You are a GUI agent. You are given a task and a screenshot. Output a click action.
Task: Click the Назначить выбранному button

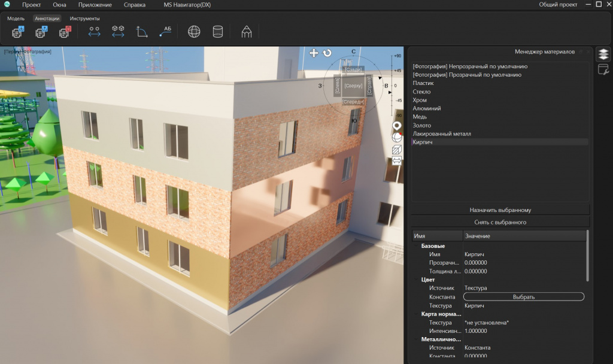500,210
